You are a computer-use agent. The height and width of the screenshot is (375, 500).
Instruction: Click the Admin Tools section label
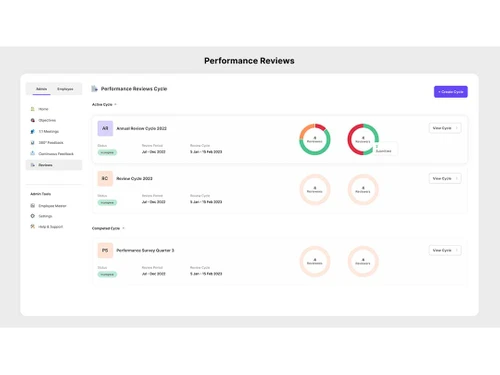(41, 194)
